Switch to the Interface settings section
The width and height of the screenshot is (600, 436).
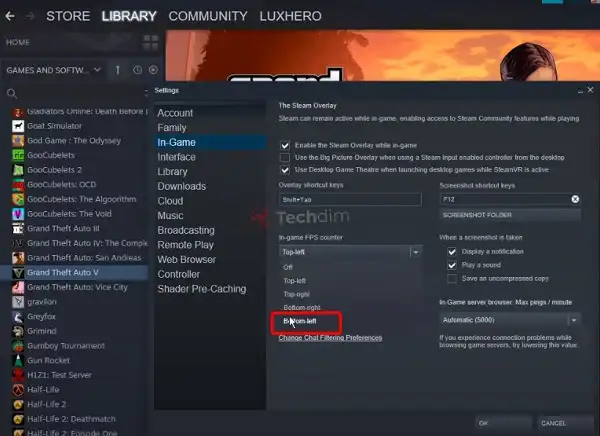click(x=176, y=157)
